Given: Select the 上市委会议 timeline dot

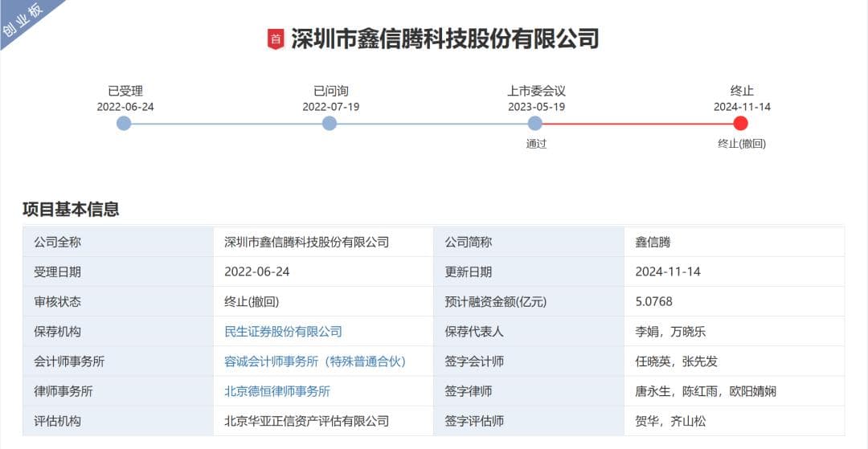Looking at the screenshot, I should coord(535,123).
